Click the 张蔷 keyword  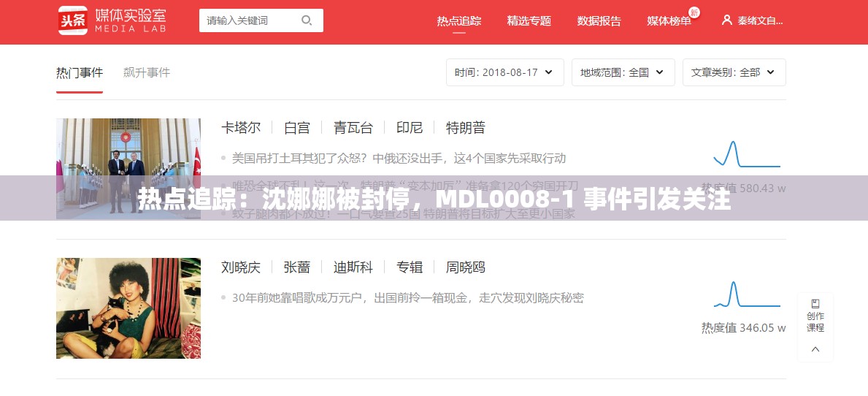tap(296, 267)
